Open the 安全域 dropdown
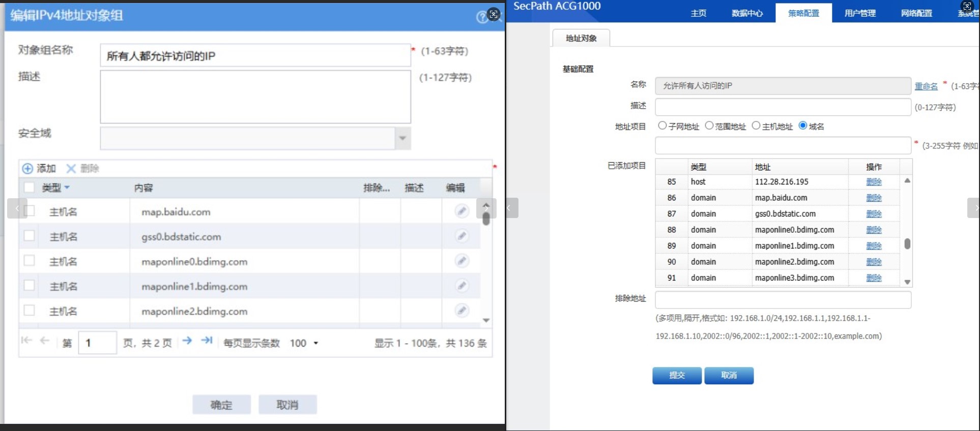980x431 pixels. (x=402, y=138)
